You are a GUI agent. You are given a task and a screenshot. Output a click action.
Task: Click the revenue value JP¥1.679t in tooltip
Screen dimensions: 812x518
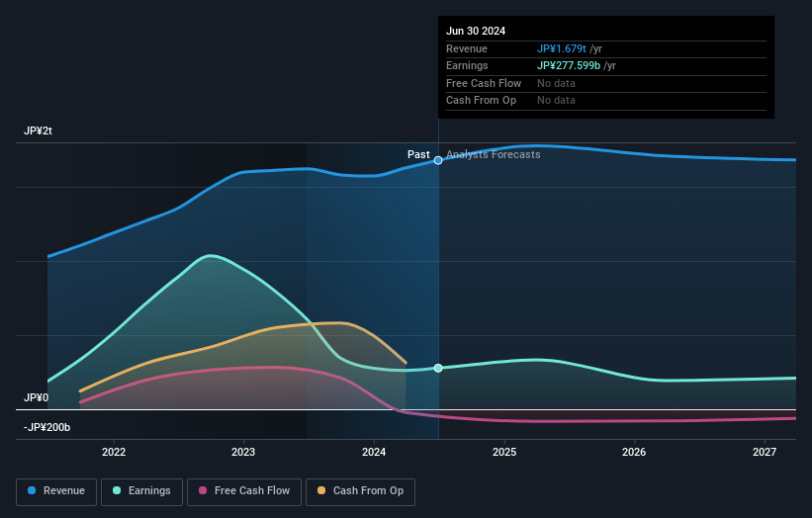(x=562, y=48)
